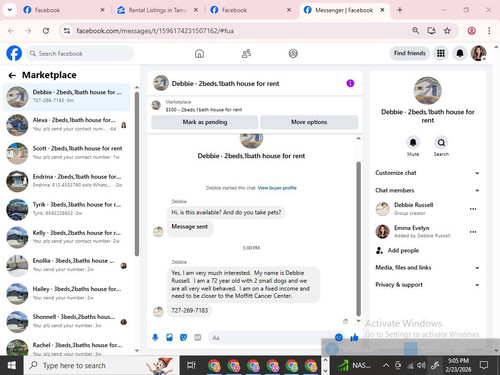Screen dimensions: 500x375
Task: Open the Friends icon in top navigation
Action: click(246, 53)
